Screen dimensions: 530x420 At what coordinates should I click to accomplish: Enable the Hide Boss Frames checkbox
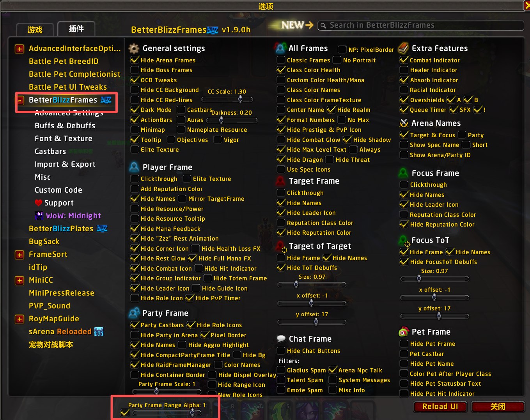(x=135, y=70)
